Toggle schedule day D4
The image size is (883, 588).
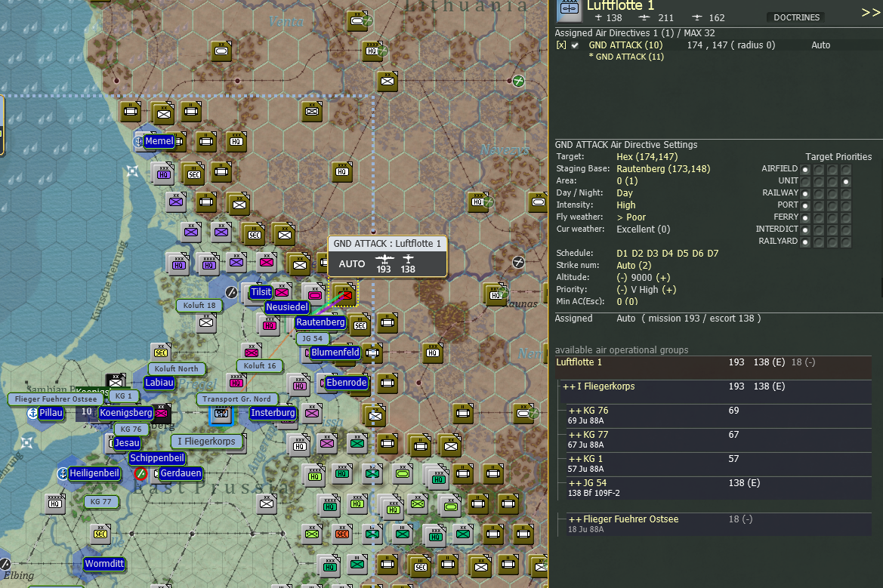click(667, 254)
